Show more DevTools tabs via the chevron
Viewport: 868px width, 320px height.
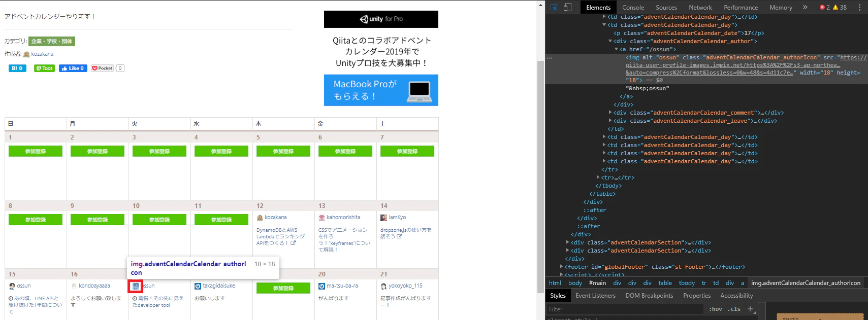coord(805,7)
